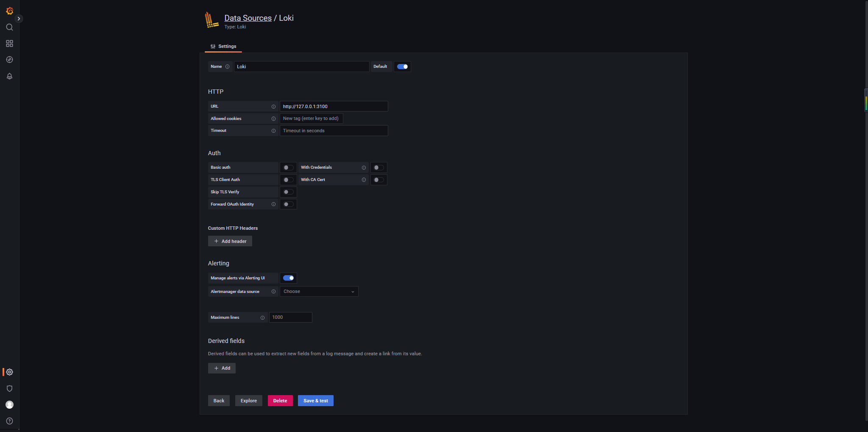Viewport: 868px width, 432px height.
Task: Toggle the Default data source switch
Action: tap(402, 67)
